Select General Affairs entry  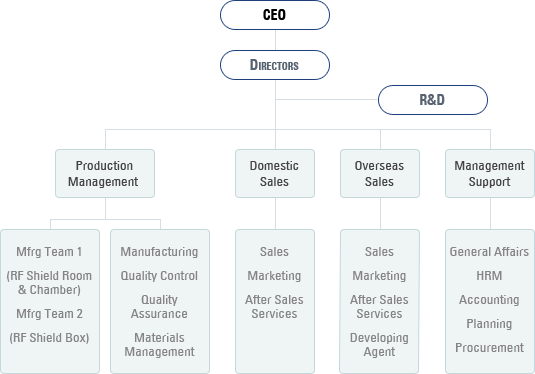[489, 252]
